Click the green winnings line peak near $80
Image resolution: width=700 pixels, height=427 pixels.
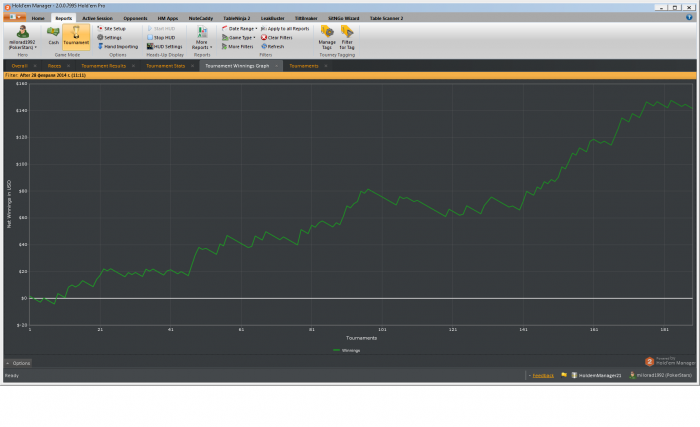click(367, 190)
